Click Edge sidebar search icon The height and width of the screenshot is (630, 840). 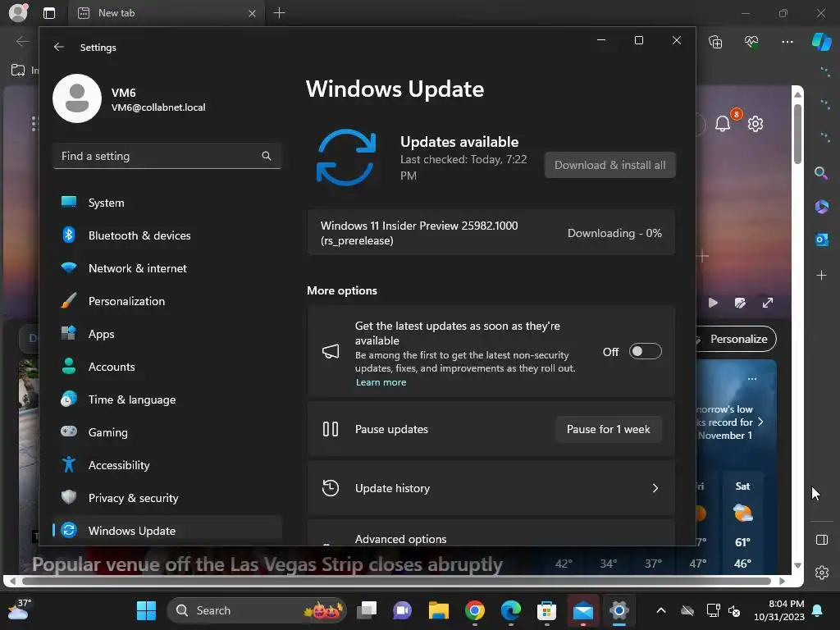pyautogui.click(x=820, y=173)
